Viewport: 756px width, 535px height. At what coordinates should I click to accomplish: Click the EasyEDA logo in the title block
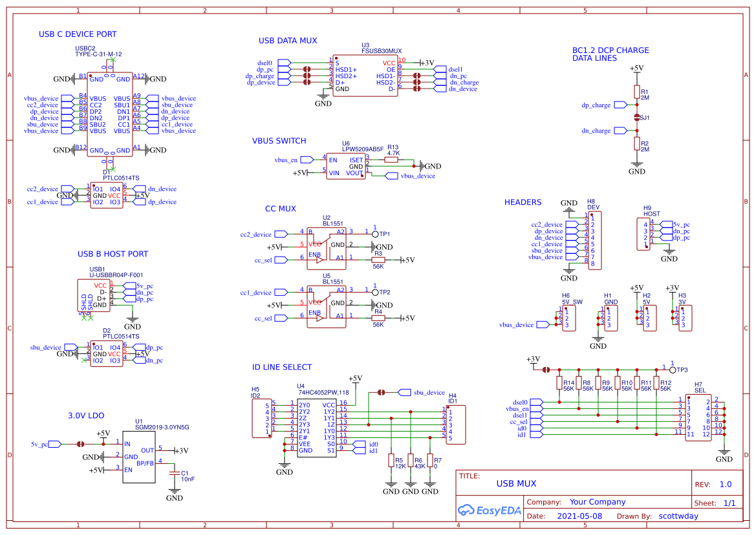tap(489, 510)
